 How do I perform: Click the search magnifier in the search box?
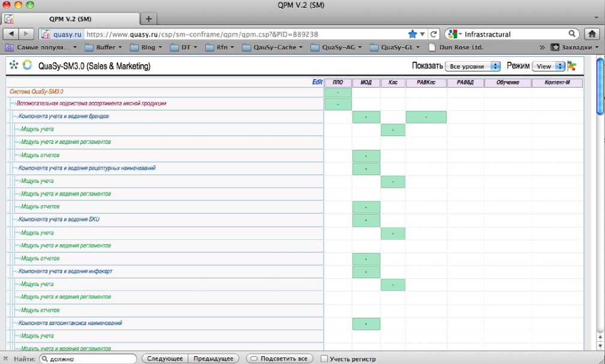point(572,34)
